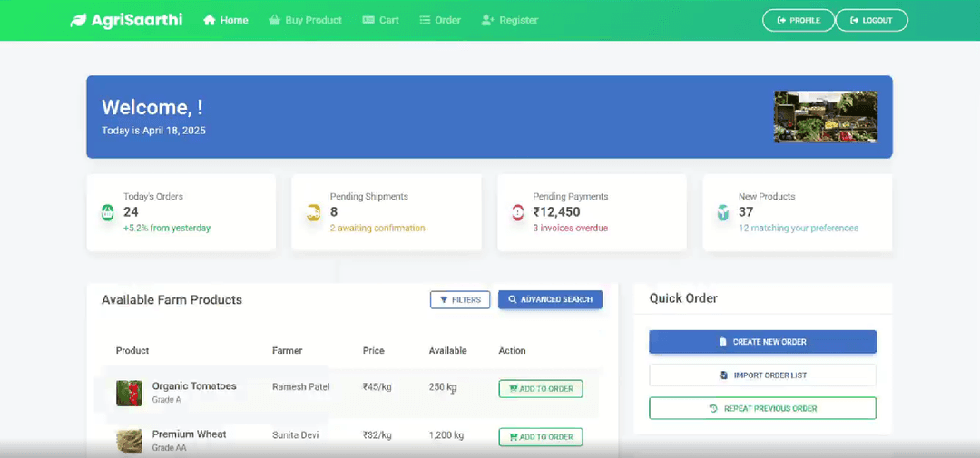Add Organic Tomatoes to order
The height and width of the screenshot is (458, 980).
click(x=541, y=389)
